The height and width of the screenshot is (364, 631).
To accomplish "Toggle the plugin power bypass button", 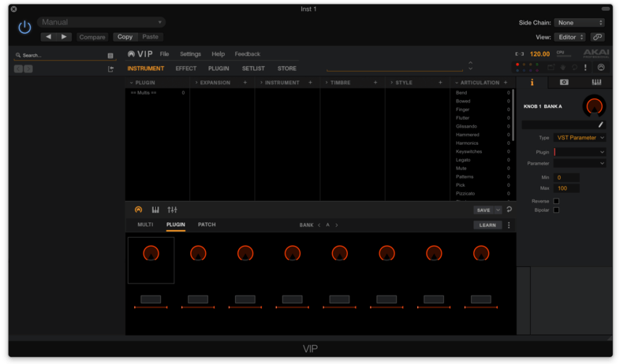I will pos(24,28).
